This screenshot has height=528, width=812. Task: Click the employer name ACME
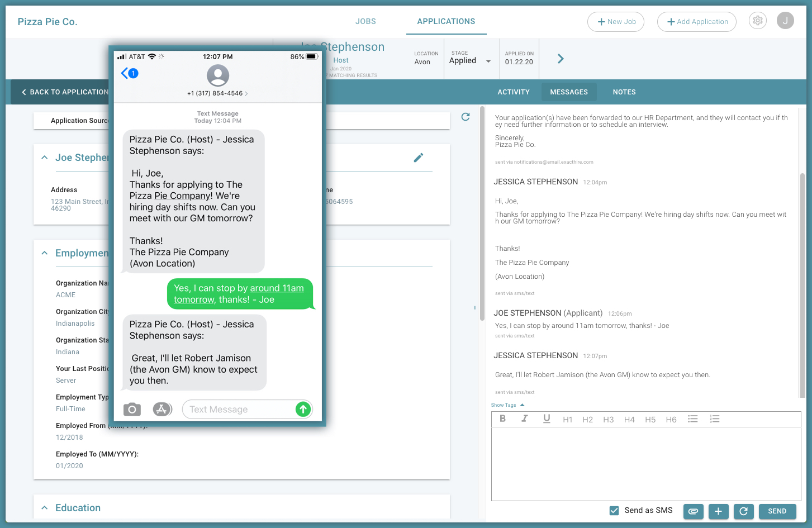65,295
